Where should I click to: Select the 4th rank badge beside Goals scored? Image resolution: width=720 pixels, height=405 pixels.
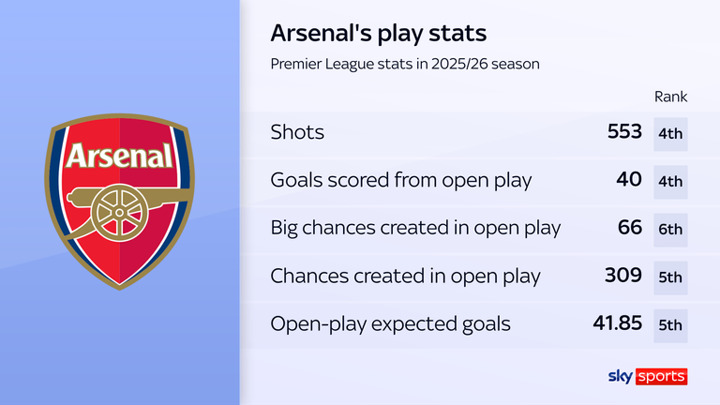[670, 182]
